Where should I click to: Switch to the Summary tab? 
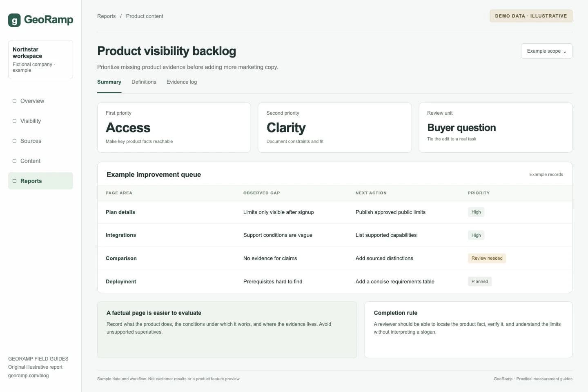click(109, 82)
